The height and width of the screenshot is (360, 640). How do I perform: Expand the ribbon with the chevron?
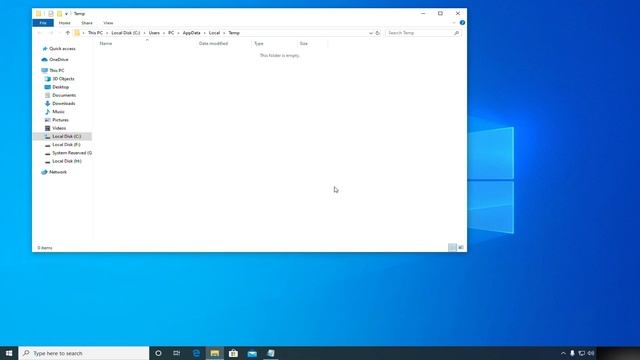[454, 23]
